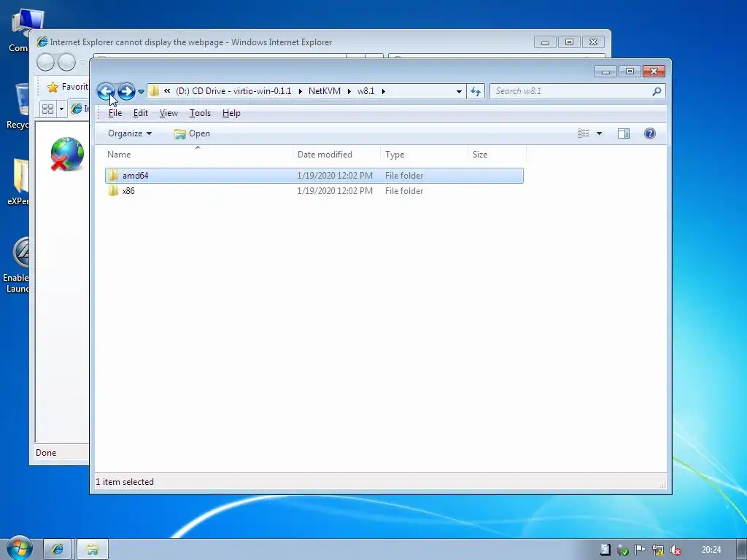The image size is (747, 560).
Task: Switch to Internet Explorer on the taskbar
Action: 58,550
